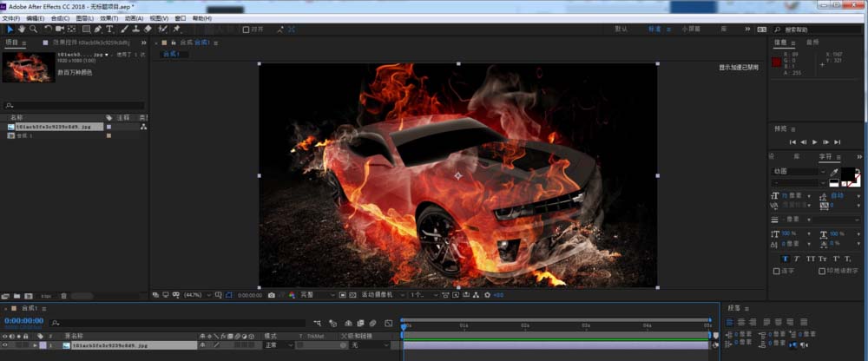
Task: Select the Zoom magnifier tool
Action: tap(33, 29)
